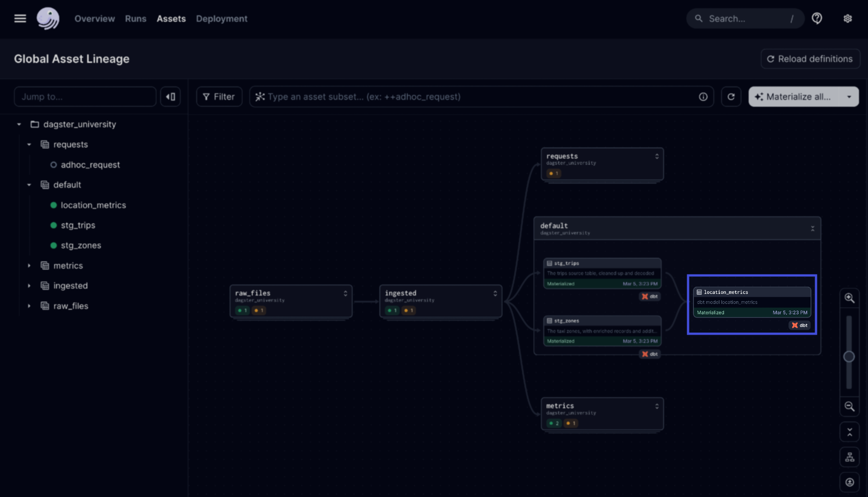The image size is (868, 497).
Task: Open the help question-mark icon
Action: click(x=817, y=19)
